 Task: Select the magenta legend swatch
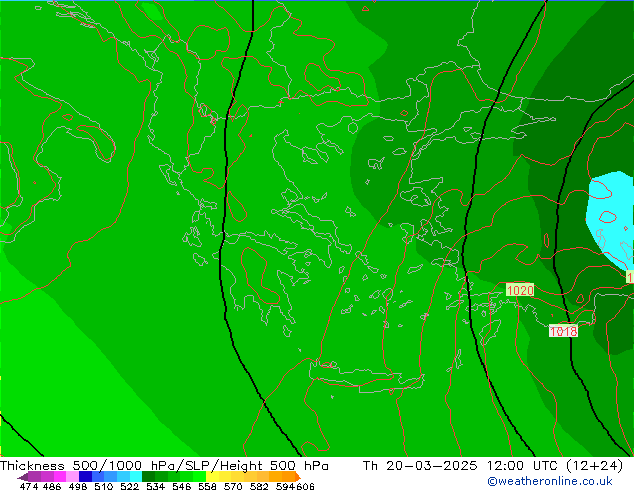coord(60,477)
